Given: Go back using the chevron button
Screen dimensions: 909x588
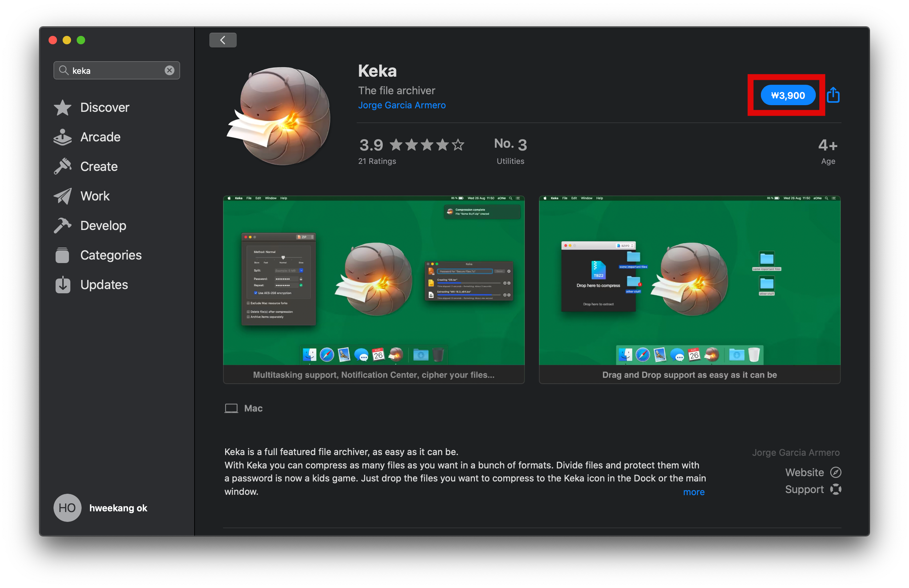Looking at the screenshot, I should 223,40.
